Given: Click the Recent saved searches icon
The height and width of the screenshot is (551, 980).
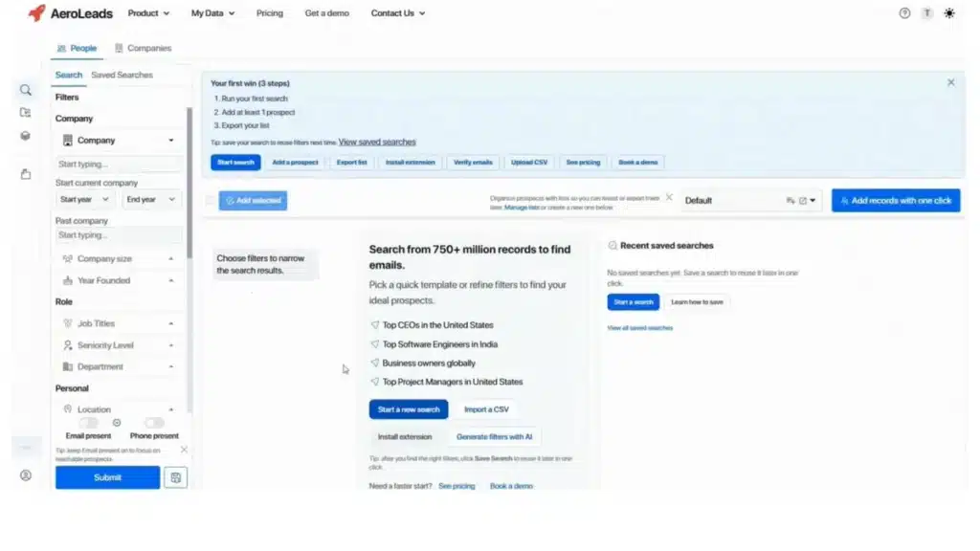Looking at the screenshot, I should (612, 246).
